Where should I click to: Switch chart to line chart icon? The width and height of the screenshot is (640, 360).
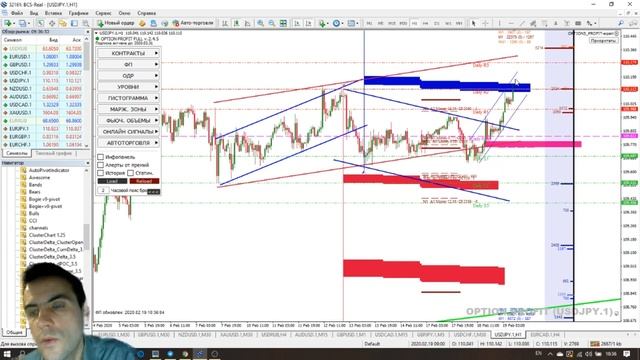[x=247, y=23]
